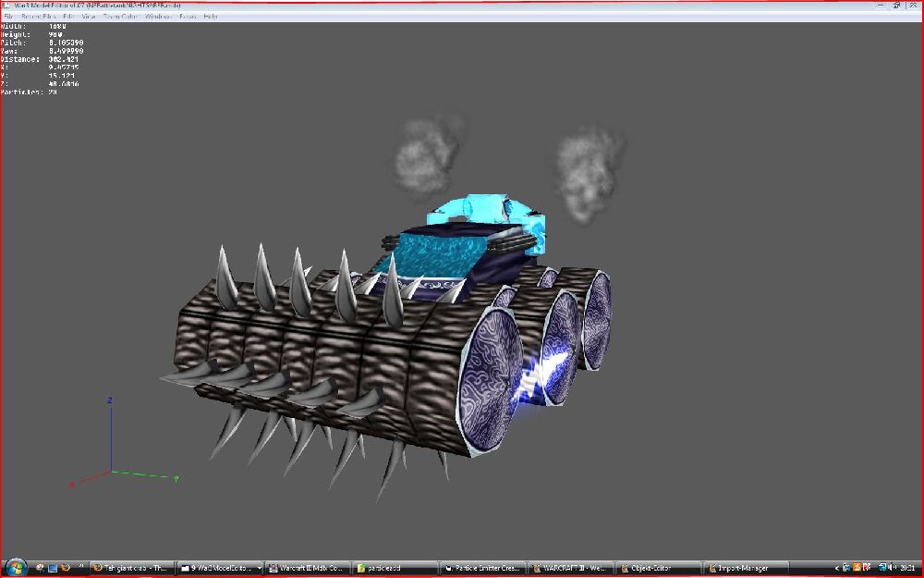This screenshot has height=578, width=924.
Task: Click the left smoke puff particle
Action: 427,156
